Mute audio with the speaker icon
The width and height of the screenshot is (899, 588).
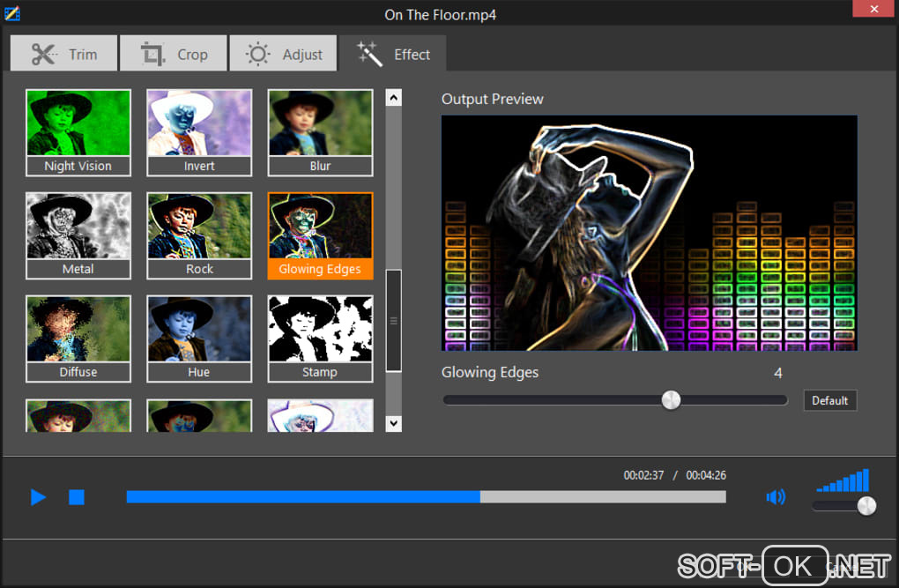[776, 498]
